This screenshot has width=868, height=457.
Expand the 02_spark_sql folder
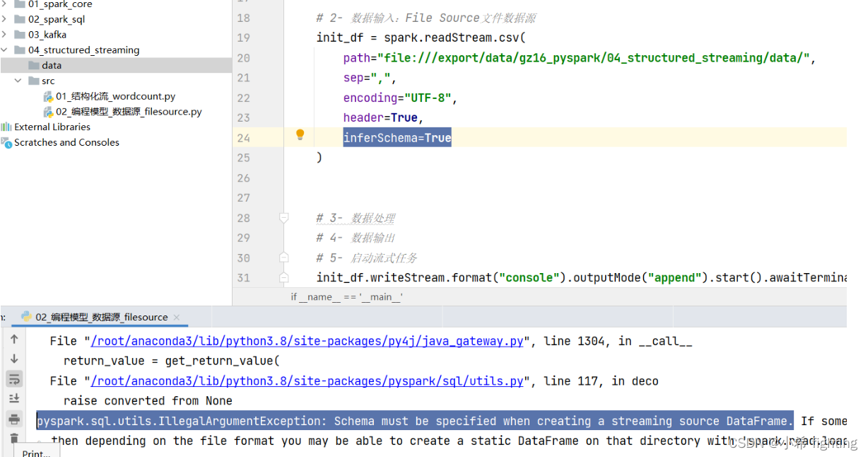tap(4, 19)
